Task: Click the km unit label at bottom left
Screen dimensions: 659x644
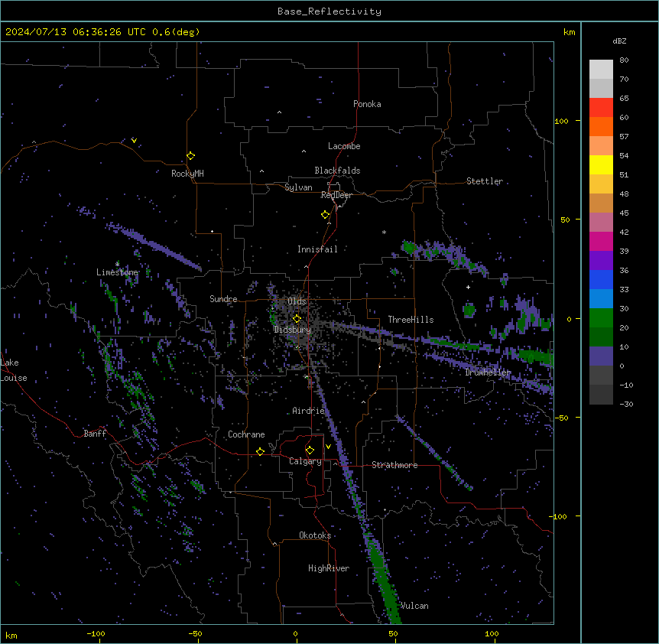Action: [x=11, y=636]
